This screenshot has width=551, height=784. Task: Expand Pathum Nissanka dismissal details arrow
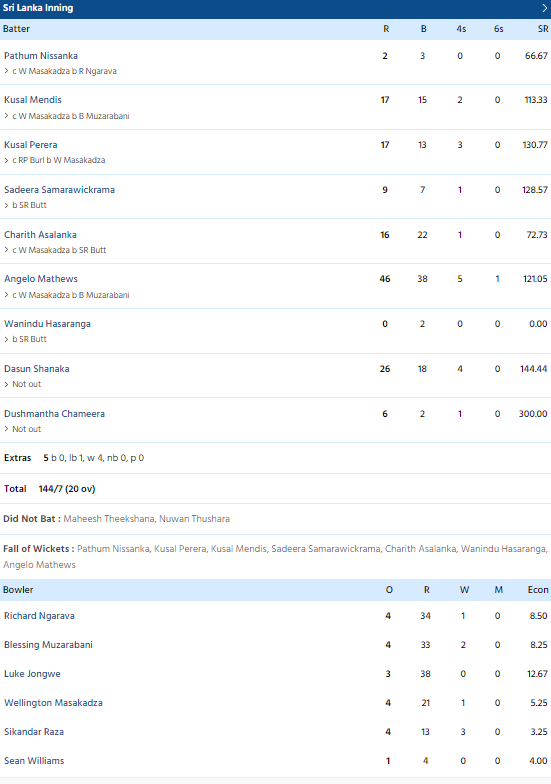click(6, 71)
